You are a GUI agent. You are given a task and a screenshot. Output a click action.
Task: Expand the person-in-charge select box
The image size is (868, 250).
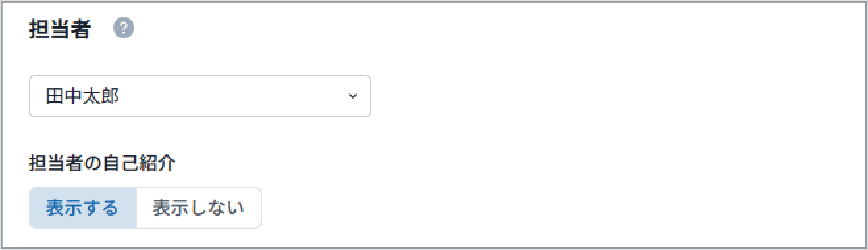(200, 96)
